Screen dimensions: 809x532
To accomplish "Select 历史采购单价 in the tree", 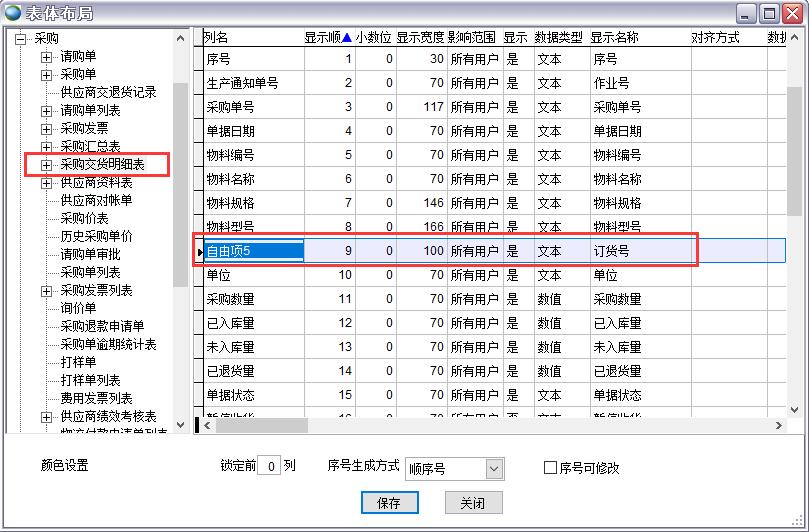I will pyautogui.click(x=96, y=237).
